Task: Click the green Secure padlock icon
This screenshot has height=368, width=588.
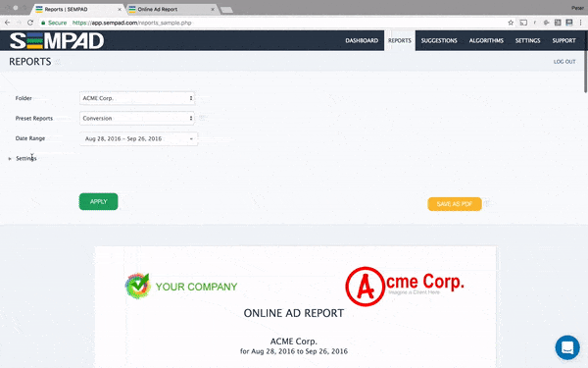Action: coord(43,23)
